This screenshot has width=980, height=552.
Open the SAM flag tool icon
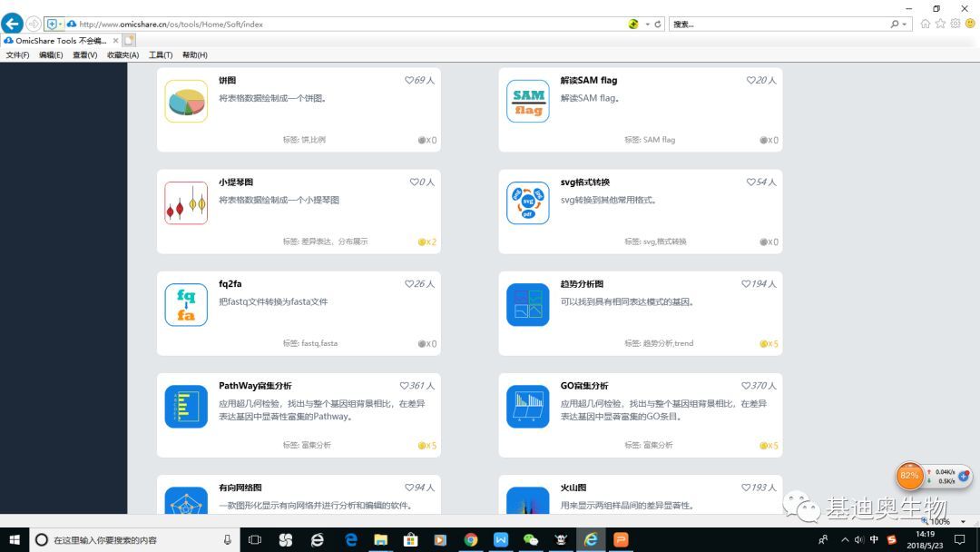pyautogui.click(x=528, y=102)
